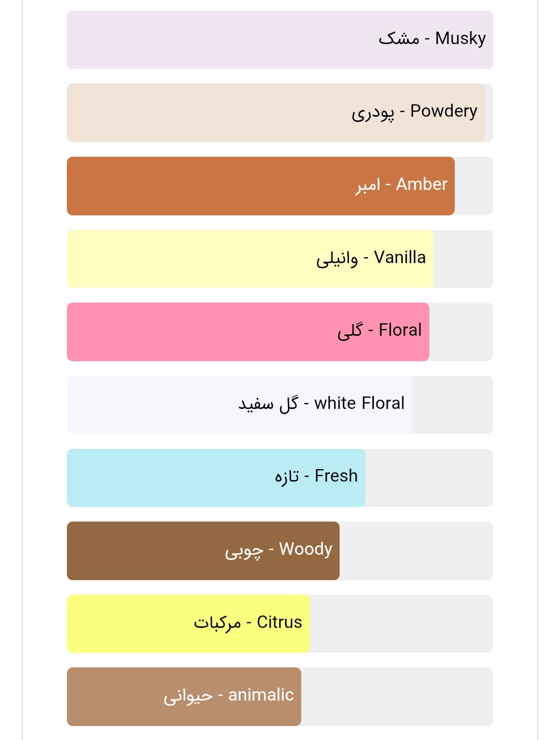Click the empty track beside white Floral
Screen dimensions: 560x740
click(452, 405)
